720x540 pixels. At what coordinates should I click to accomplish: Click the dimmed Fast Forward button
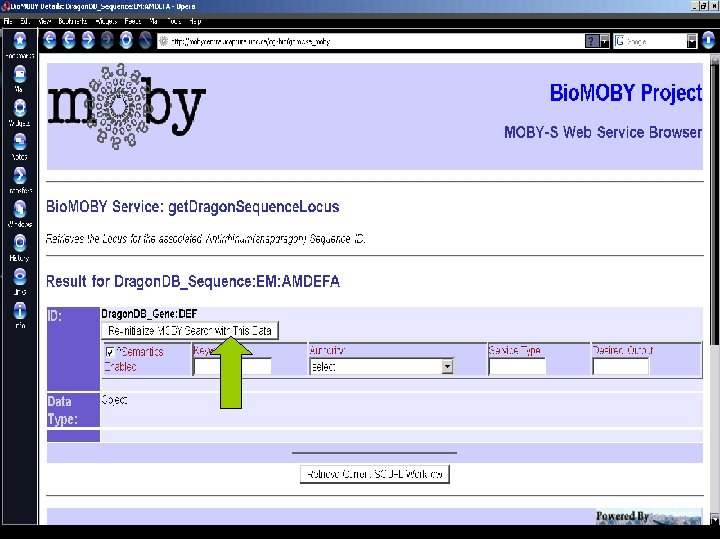point(107,40)
